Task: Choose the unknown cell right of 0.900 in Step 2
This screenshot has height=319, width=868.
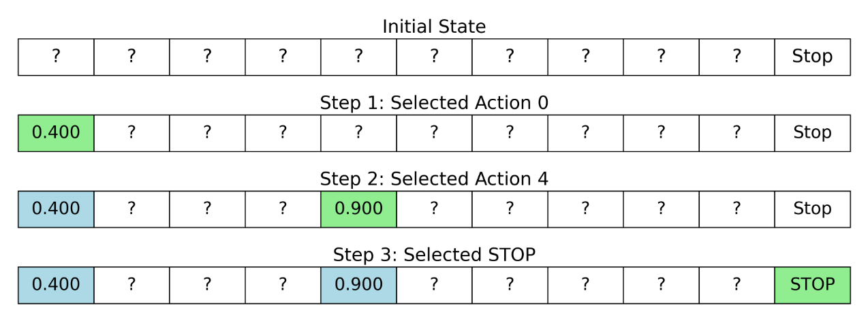Action: [x=434, y=209]
